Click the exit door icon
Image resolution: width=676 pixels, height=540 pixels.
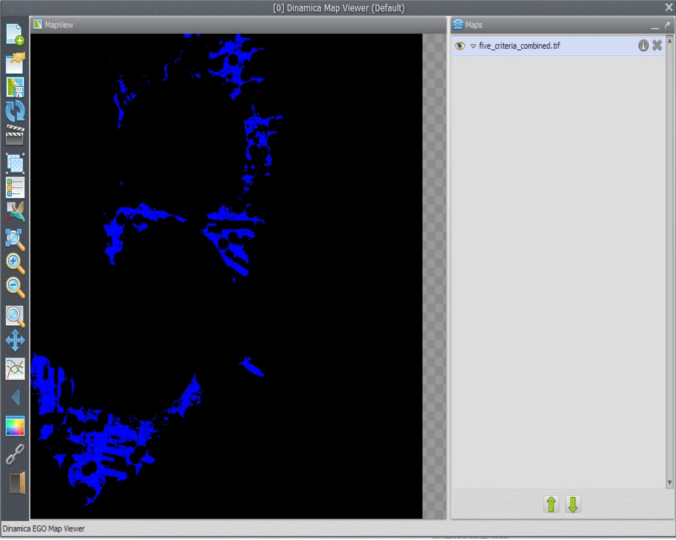click(15, 483)
